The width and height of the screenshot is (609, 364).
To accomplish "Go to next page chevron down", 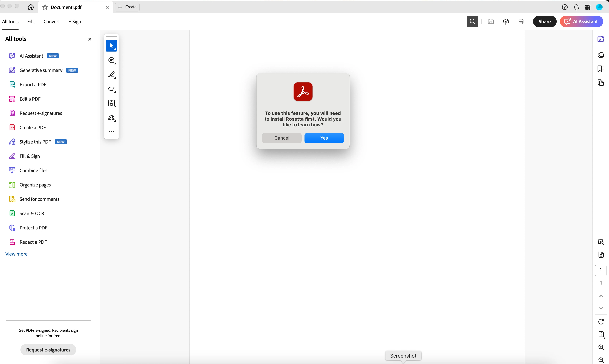I will (601, 308).
